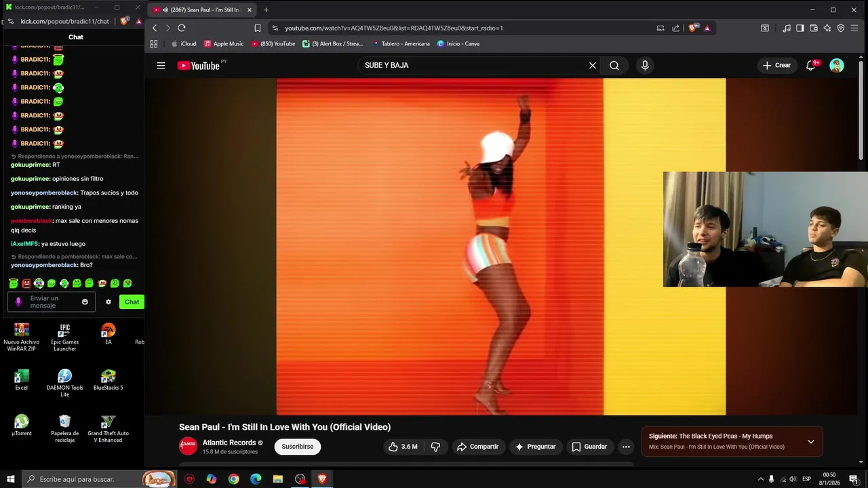Image resolution: width=868 pixels, height=488 pixels.
Task: Open Leo AI sparkle icon
Action: point(827,28)
